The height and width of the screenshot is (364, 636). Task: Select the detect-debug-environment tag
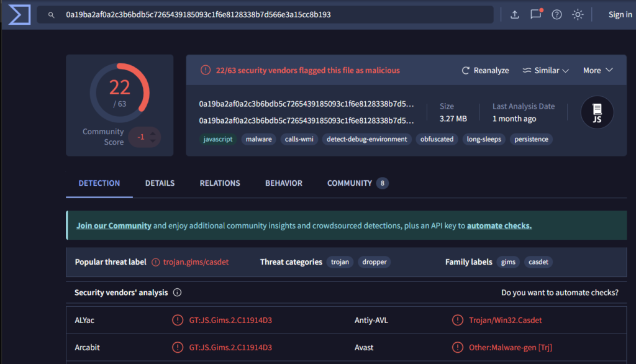click(366, 139)
